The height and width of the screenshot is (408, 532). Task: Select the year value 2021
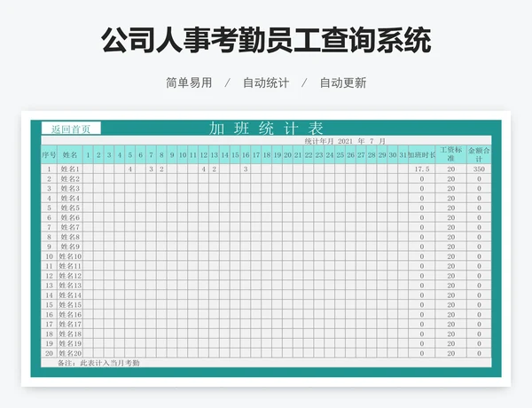[345, 141]
